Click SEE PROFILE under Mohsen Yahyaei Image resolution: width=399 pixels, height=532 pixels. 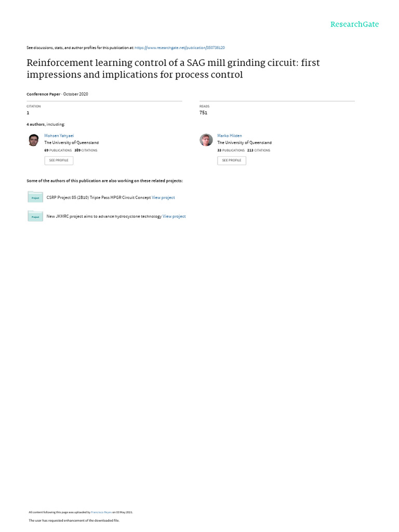pos(59,161)
